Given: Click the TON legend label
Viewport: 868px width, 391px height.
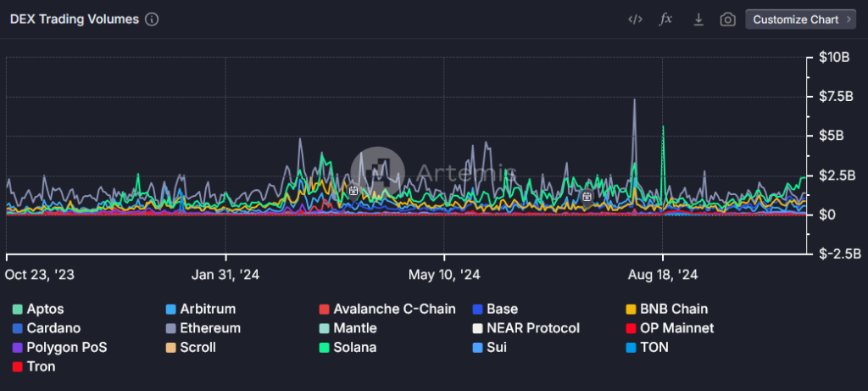Looking at the screenshot, I should click(654, 347).
